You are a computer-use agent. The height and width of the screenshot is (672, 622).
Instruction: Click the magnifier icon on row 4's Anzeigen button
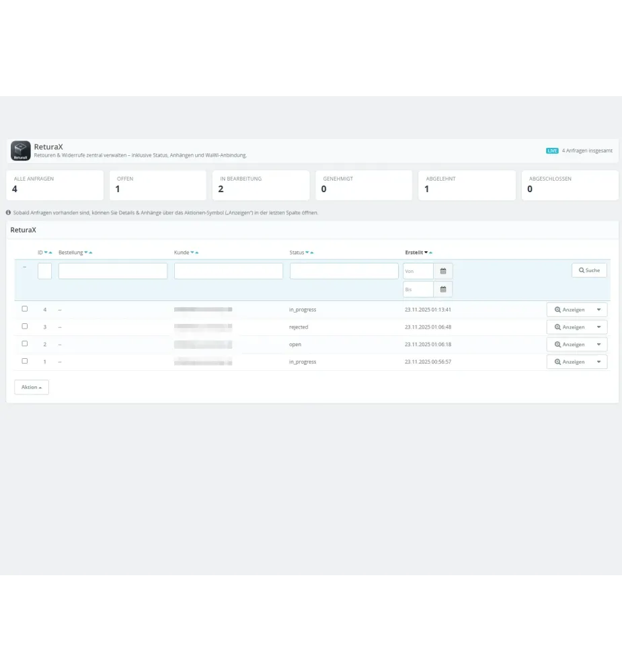click(557, 309)
